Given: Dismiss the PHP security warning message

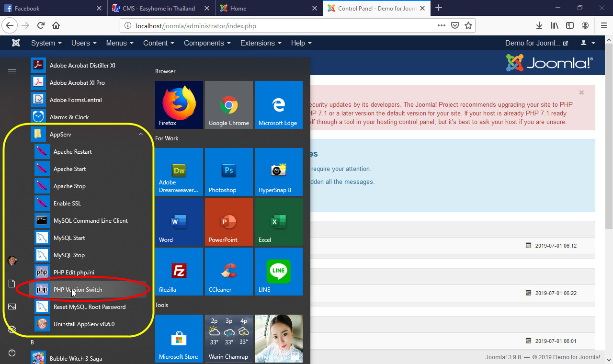Looking at the screenshot, I should (581, 92).
